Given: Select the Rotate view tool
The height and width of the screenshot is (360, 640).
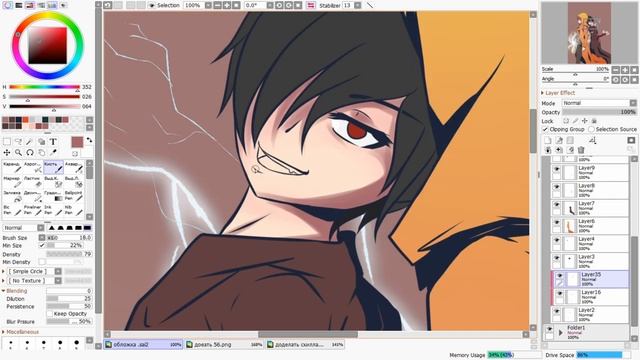Looking at the screenshot, I should [30, 152].
